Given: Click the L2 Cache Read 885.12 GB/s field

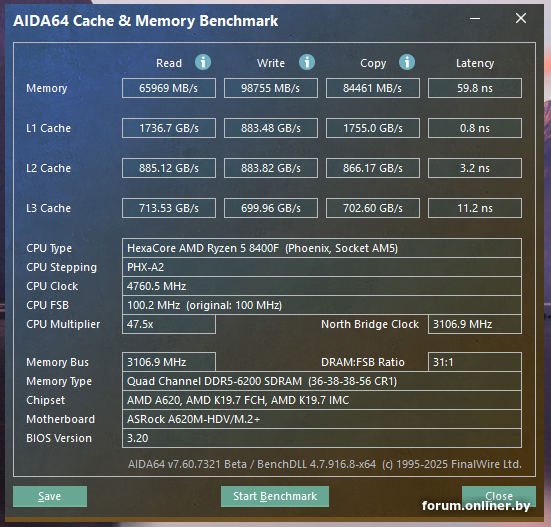Looking at the screenshot, I should point(169,168).
